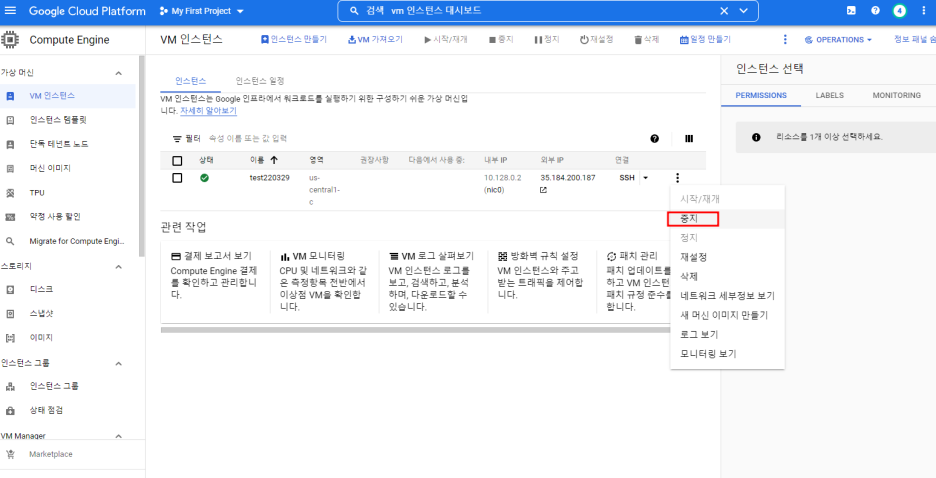Click the external IP open-link icon
Image resolution: width=936 pixels, height=478 pixels.
pyautogui.click(x=543, y=190)
